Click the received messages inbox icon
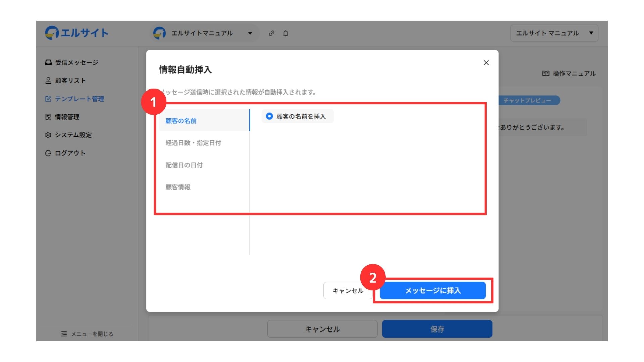Screen dimensions: 644x362 pyautogui.click(x=48, y=62)
